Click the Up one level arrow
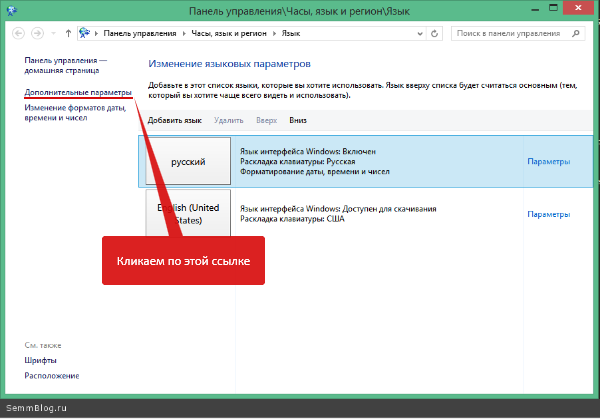This screenshot has height=419, width=600. point(68,33)
